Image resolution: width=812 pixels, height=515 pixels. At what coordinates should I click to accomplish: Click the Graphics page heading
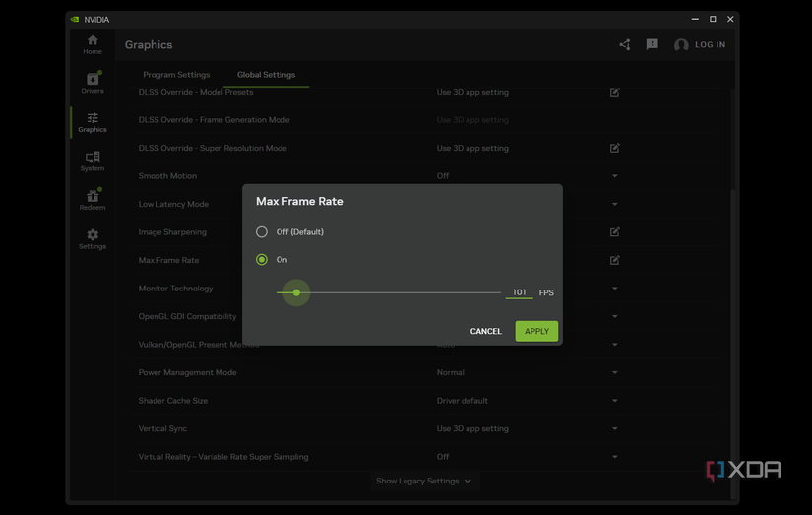click(149, 45)
